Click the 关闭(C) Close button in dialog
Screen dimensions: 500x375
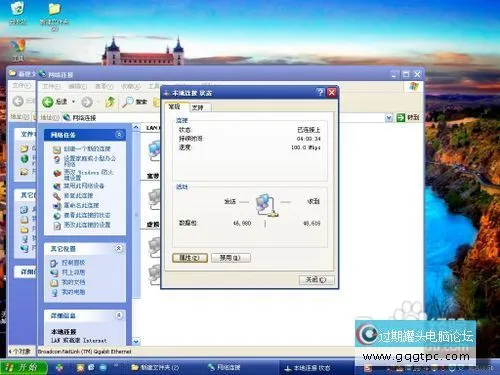coord(316,279)
